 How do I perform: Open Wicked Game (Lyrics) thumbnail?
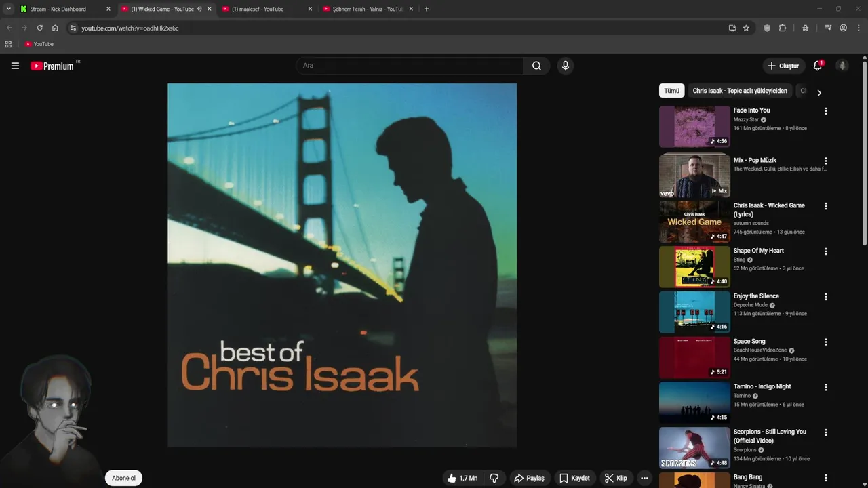[694, 221]
